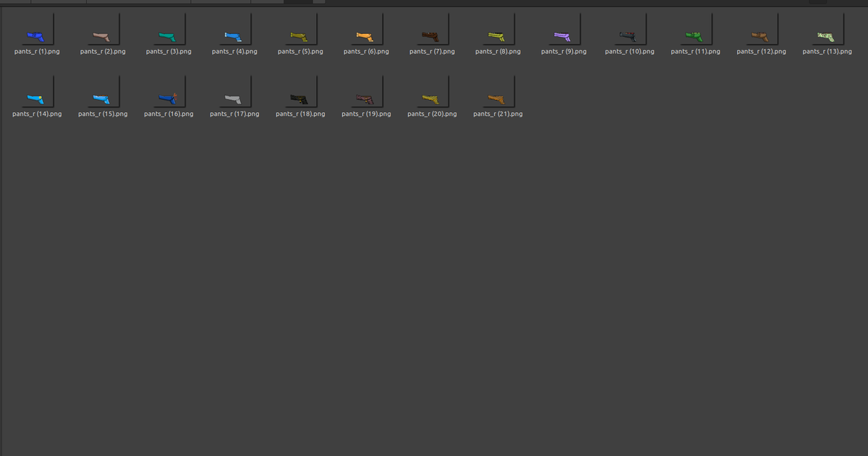
Task: Click the file name label pants_r (14).png
Action: tap(37, 114)
